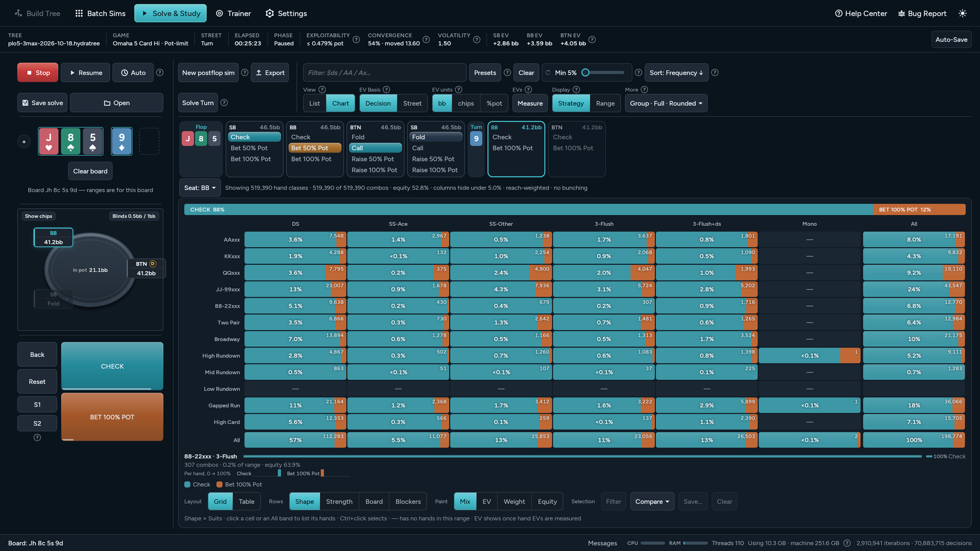Viewport: 980px width, 551px height.
Task: Open the Group · Full · Rounded dropdown
Action: 666,104
